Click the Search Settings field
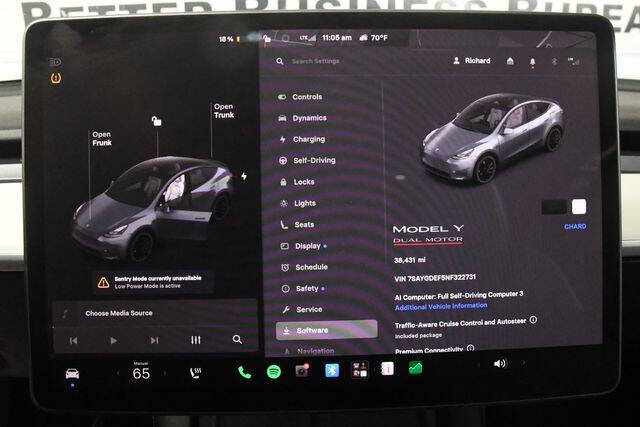640x427 pixels. coord(315,61)
